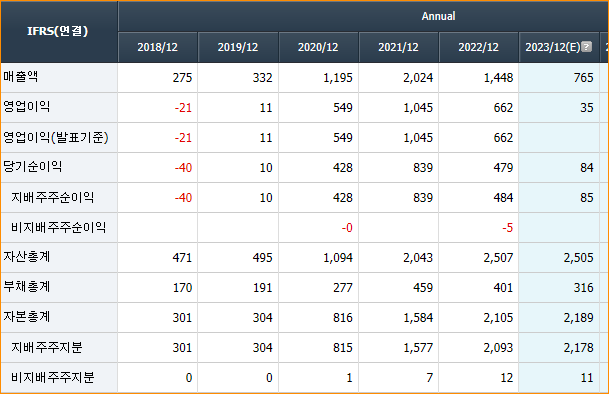The width and height of the screenshot is (609, 394).
Task: Click the 비지배주주지분 row label
Action: coord(52,377)
